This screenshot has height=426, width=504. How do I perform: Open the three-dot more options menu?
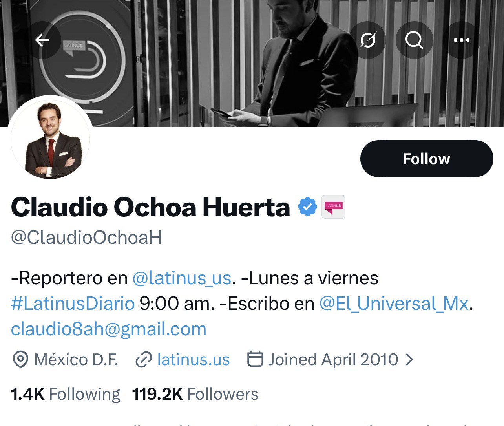[x=461, y=40]
